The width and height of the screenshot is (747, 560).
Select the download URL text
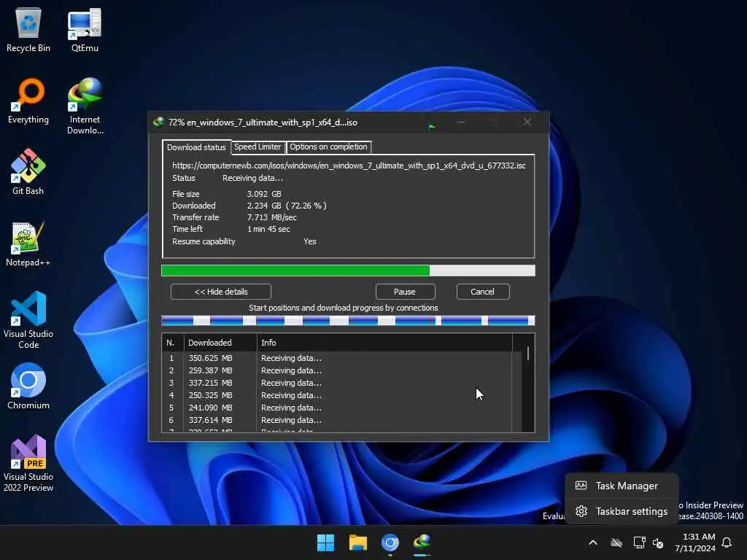pos(349,166)
